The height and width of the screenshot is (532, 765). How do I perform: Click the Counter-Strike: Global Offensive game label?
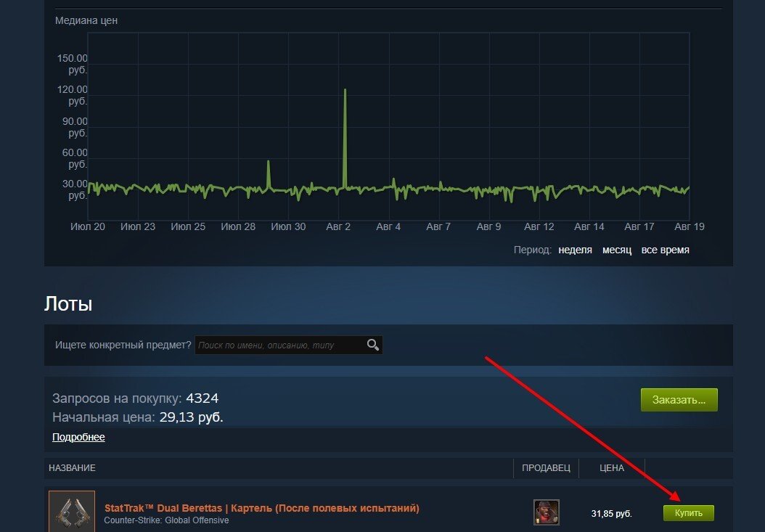(x=166, y=520)
